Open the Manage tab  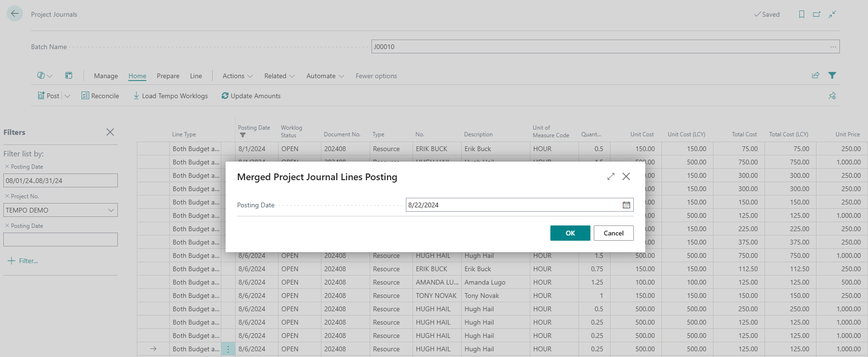[106, 76]
